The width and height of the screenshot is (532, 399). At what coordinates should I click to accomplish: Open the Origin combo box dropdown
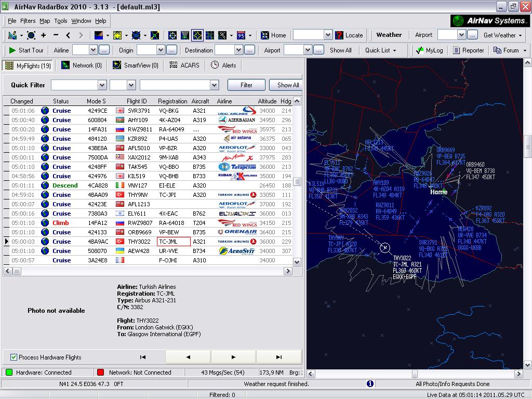click(161, 50)
